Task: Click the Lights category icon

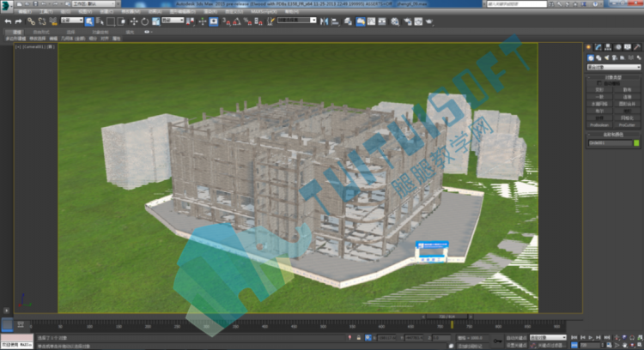Action: (x=606, y=57)
